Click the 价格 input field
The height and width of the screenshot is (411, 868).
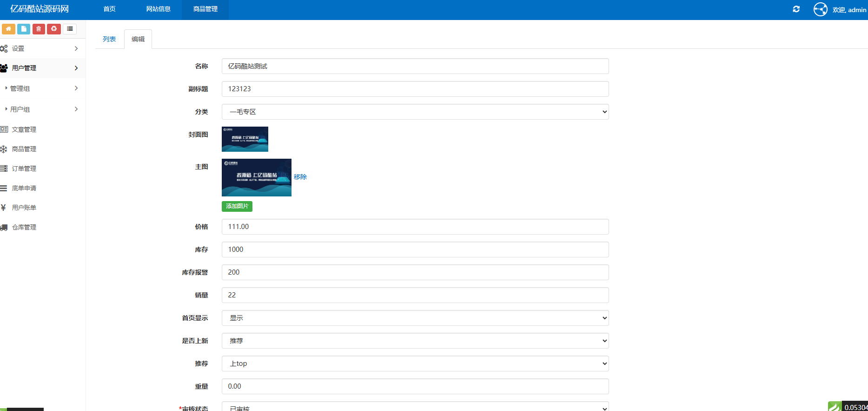(415, 227)
